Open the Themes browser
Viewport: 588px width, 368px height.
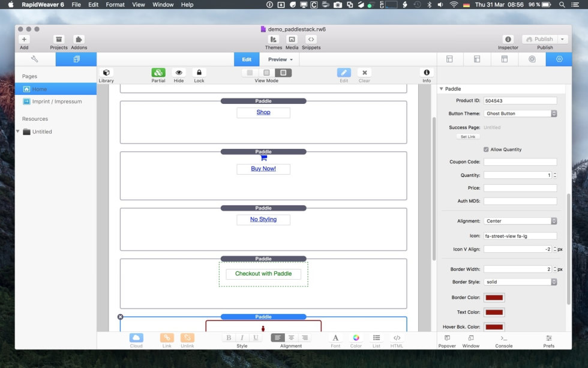click(x=274, y=40)
